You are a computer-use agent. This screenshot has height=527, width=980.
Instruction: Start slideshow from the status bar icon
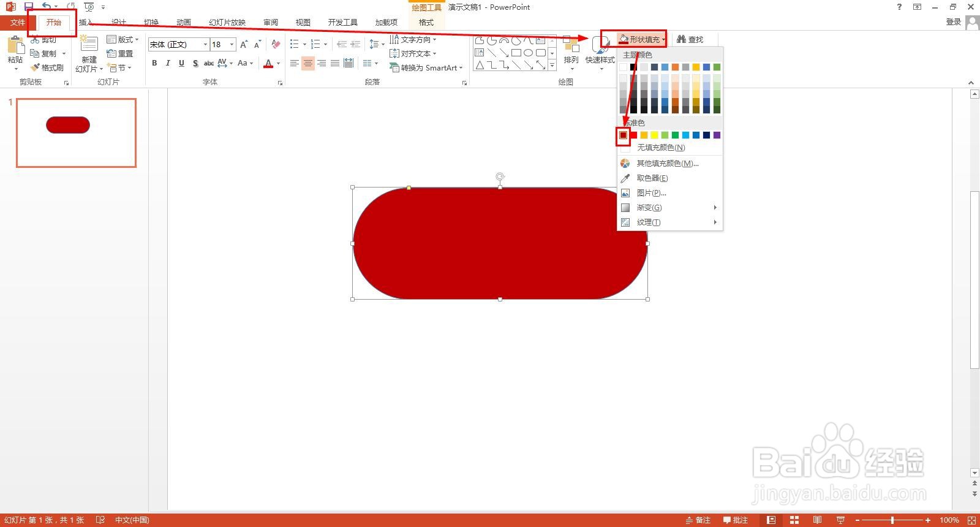pos(840,520)
